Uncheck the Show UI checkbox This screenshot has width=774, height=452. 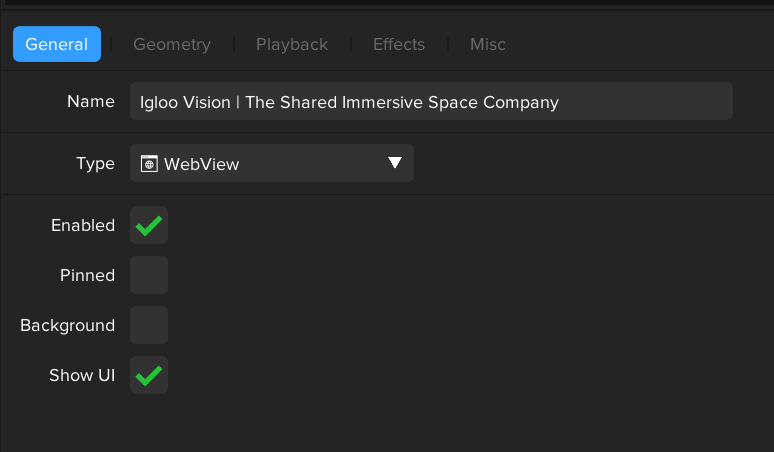(149, 376)
